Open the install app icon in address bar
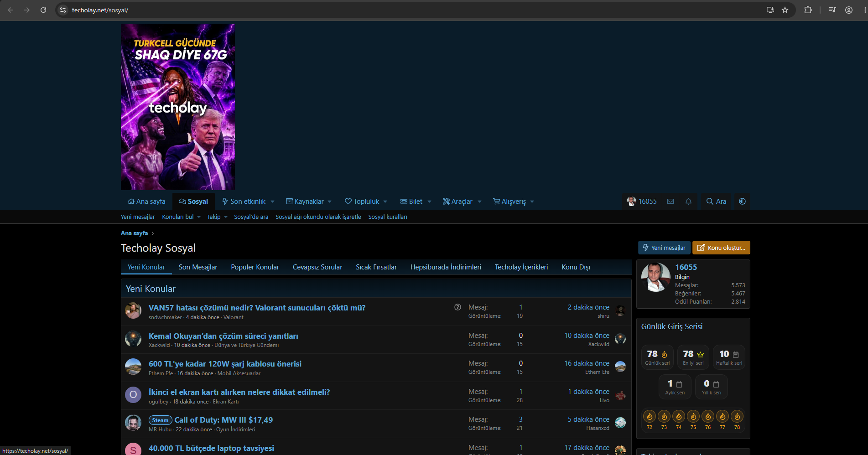Screen dimensions: 868x455 click(x=770, y=10)
